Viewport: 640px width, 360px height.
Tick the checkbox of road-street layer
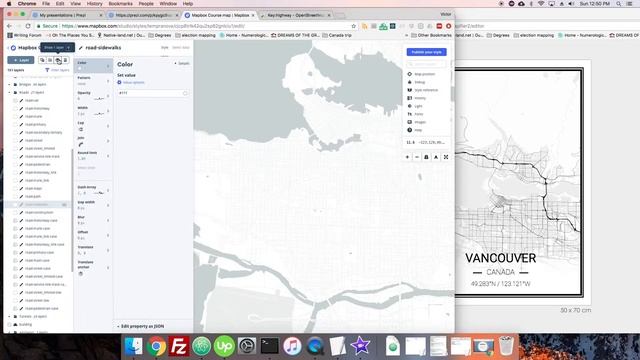15,140
